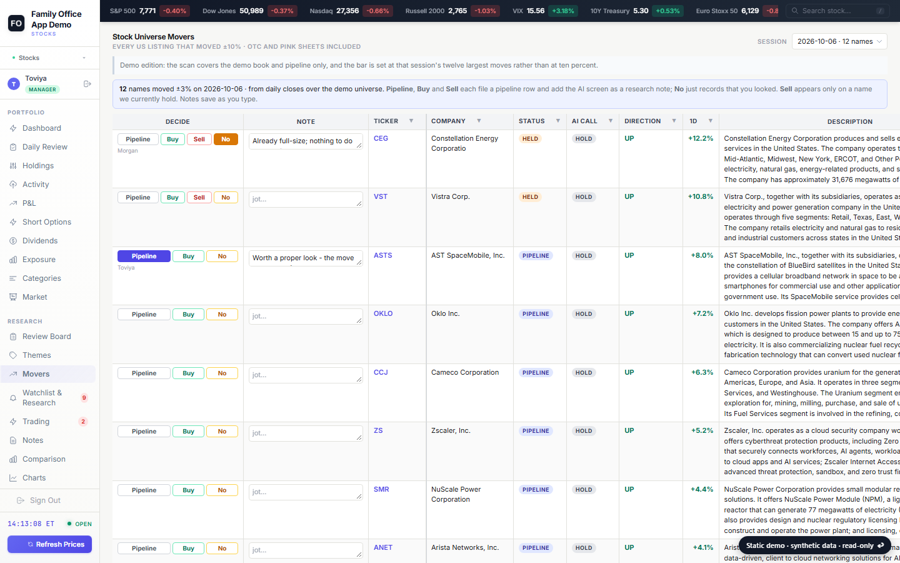This screenshot has width=900, height=563.
Task: Open ASTS ticker link
Action: click(x=383, y=255)
